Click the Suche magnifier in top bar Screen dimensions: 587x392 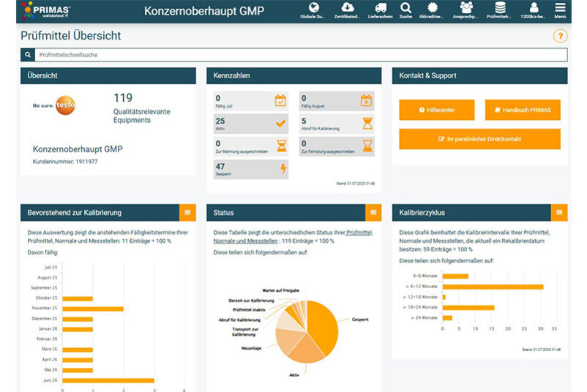tap(405, 8)
